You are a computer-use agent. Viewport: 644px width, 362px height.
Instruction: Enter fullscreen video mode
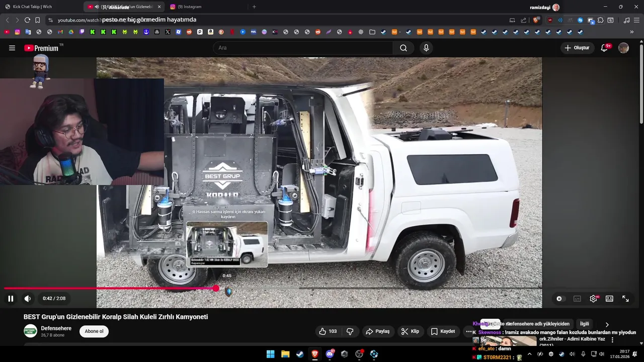(x=625, y=299)
